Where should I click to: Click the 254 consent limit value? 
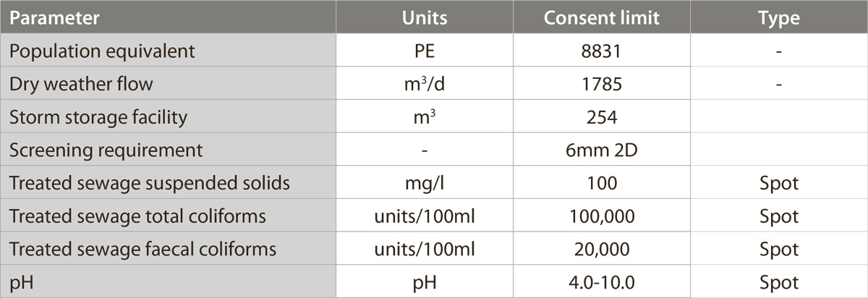tap(602, 117)
